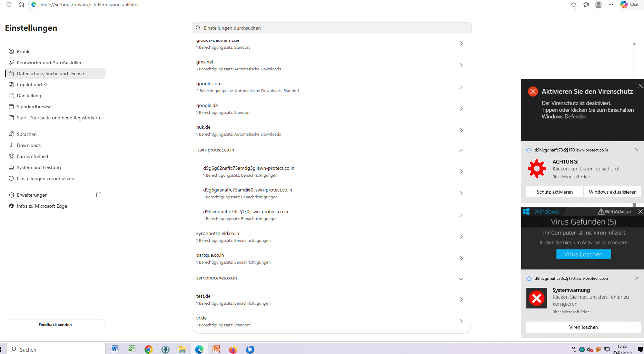Open Copilot und KI settings
The width and height of the screenshot is (644, 354).
click(55, 85)
